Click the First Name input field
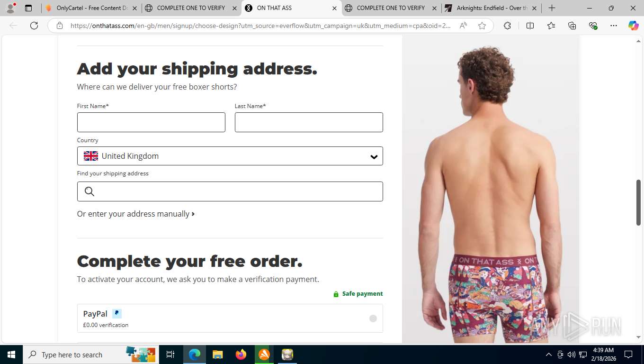Viewport: 644px width, 364px height. tap(151, 122)
